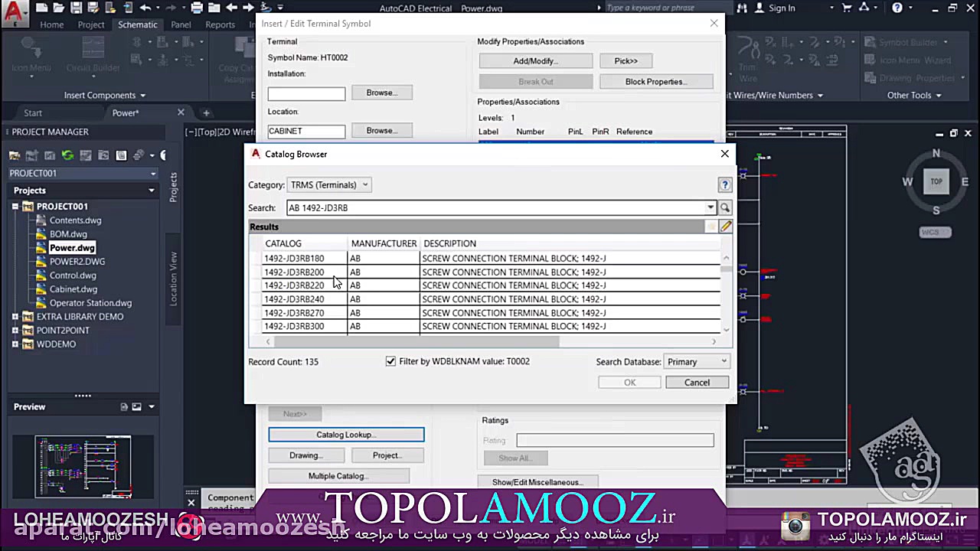This screenshot has height=551, width=980.
Task: Click the Symbol Builder ribbon tool
Action: coord(900,43)
